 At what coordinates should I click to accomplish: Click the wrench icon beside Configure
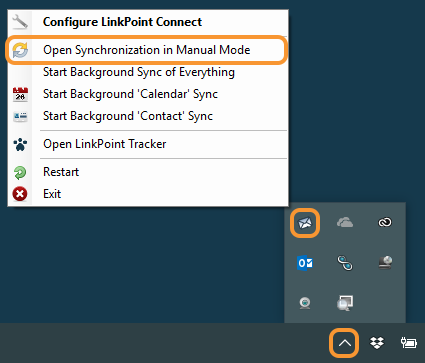coord(20,22)
